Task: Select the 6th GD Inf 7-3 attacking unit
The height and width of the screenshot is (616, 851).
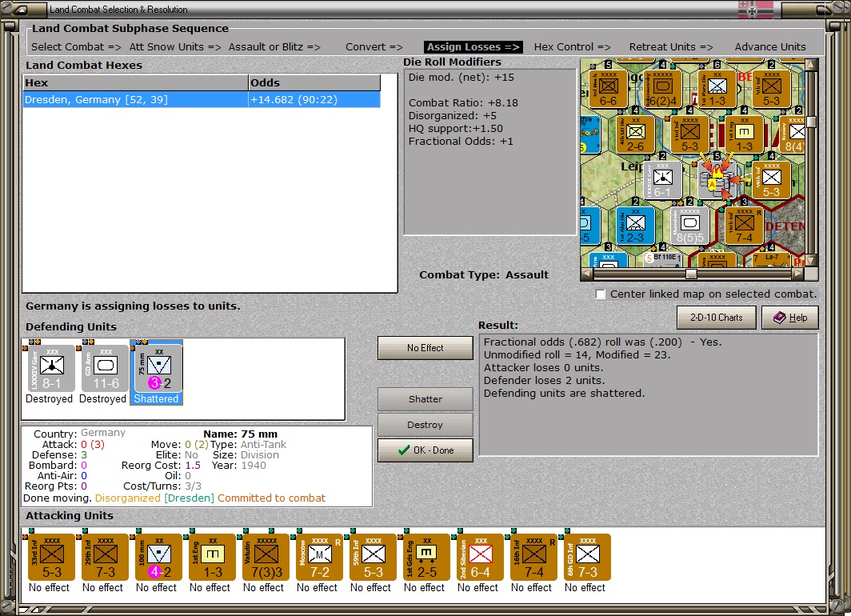Action: [x=587, y=558]
